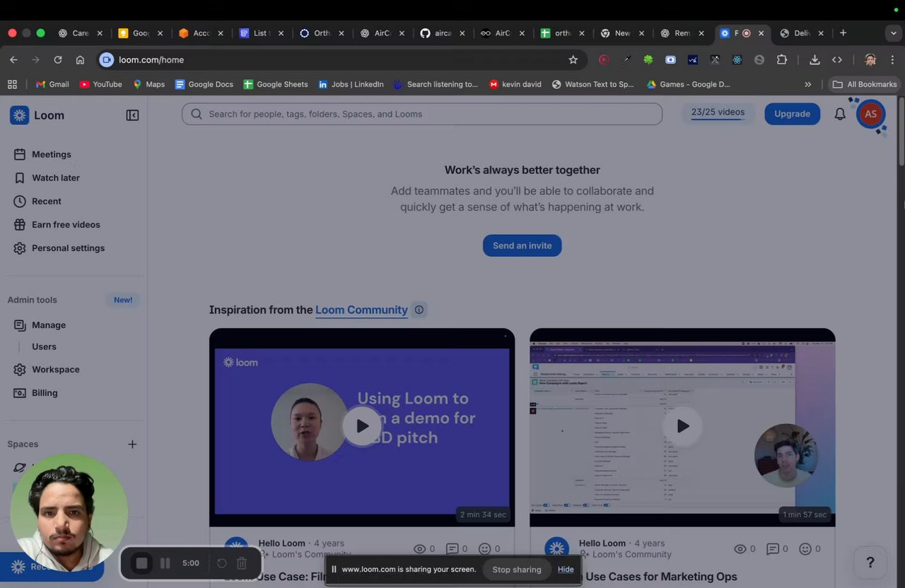The width and height of the screenshot is (905, 588).
Task: Open Personal settings
Action: pyautogui.click(x=68, y=248)
